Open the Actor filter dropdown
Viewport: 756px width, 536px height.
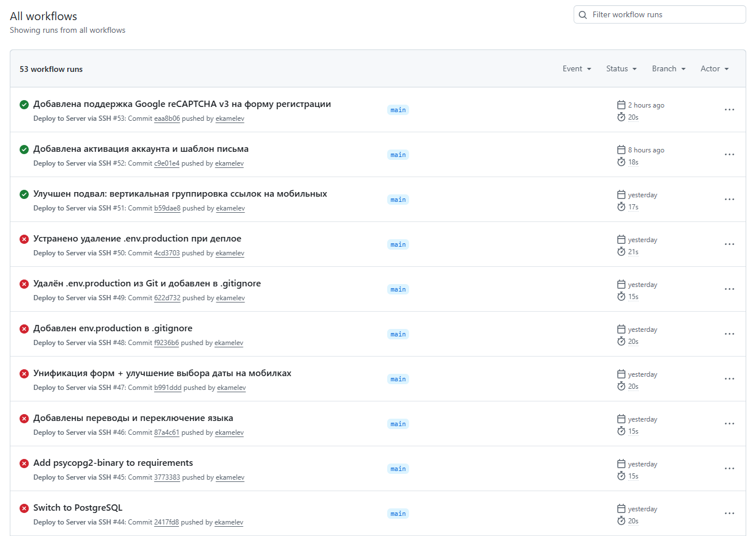715,69
